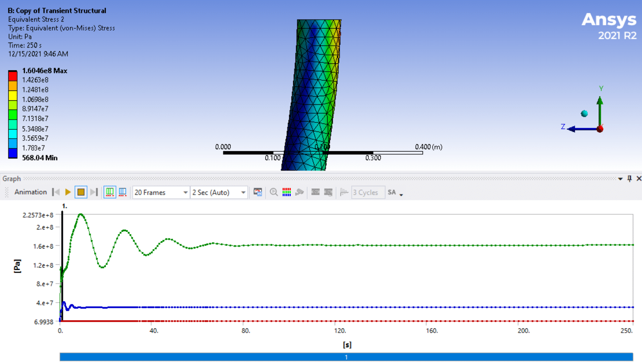Click the zoom magnifier icon in Graph toolbar
This screenshot has height=364, width=642.
click(x=274, y=192)
